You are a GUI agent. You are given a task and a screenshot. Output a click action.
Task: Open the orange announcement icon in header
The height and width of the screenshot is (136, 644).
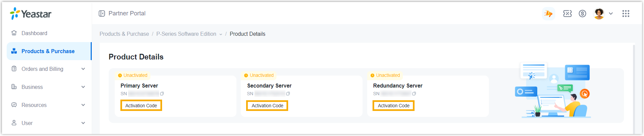[x=548, y=14]
